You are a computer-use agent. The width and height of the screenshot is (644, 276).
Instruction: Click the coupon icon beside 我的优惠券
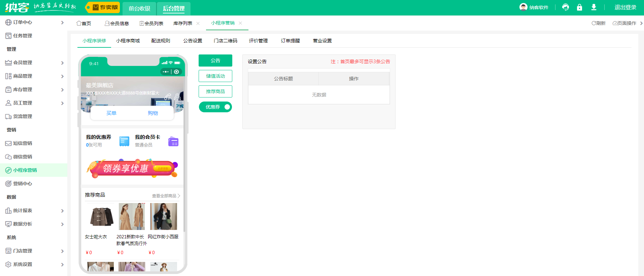(x=124, y=141)
